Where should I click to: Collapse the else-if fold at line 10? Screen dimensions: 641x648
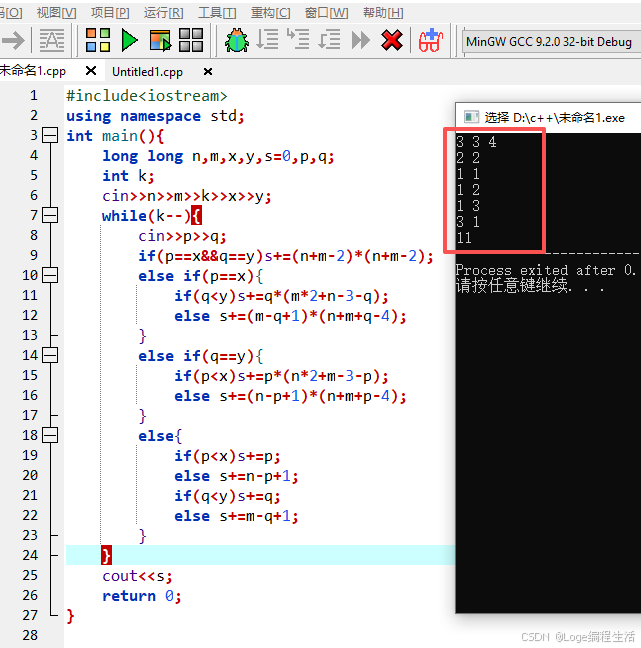tap(50, 275)
